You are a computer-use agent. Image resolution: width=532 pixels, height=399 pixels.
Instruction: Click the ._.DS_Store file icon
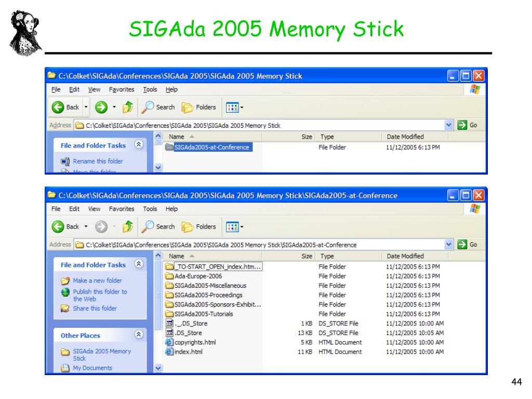coord(169,323)
